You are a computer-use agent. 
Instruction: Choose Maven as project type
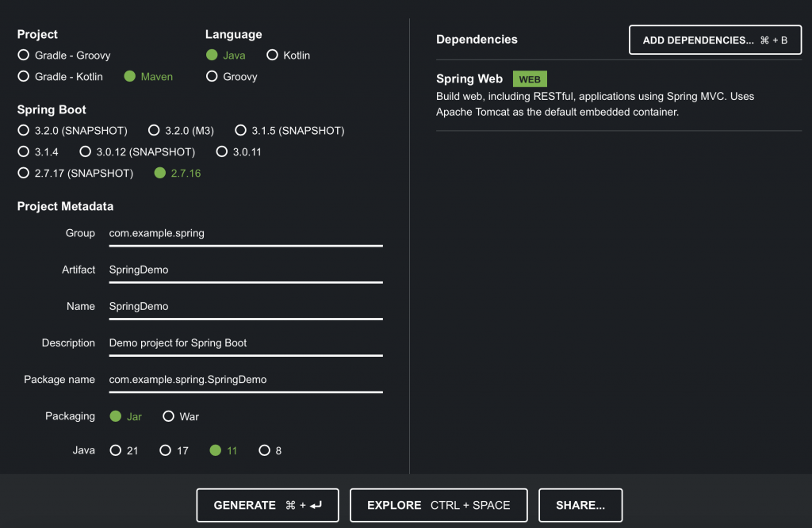pyautogui.click(x=148, y=77)
